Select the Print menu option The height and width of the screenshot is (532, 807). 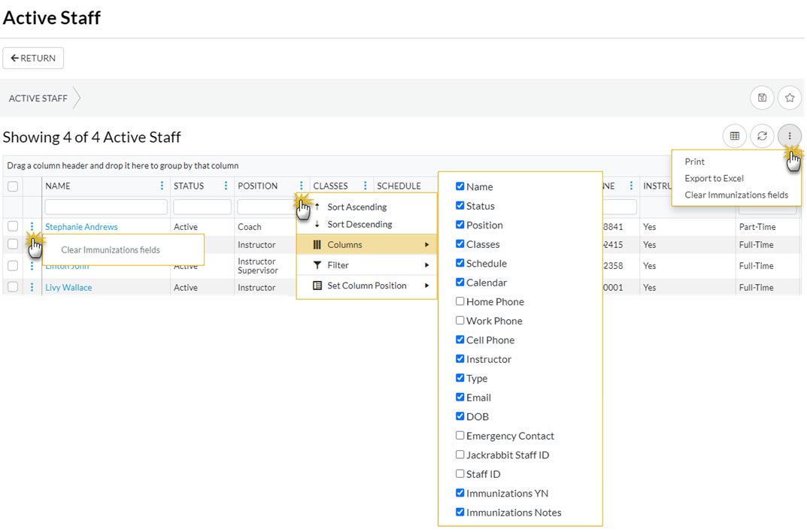[x=694, y=162]
